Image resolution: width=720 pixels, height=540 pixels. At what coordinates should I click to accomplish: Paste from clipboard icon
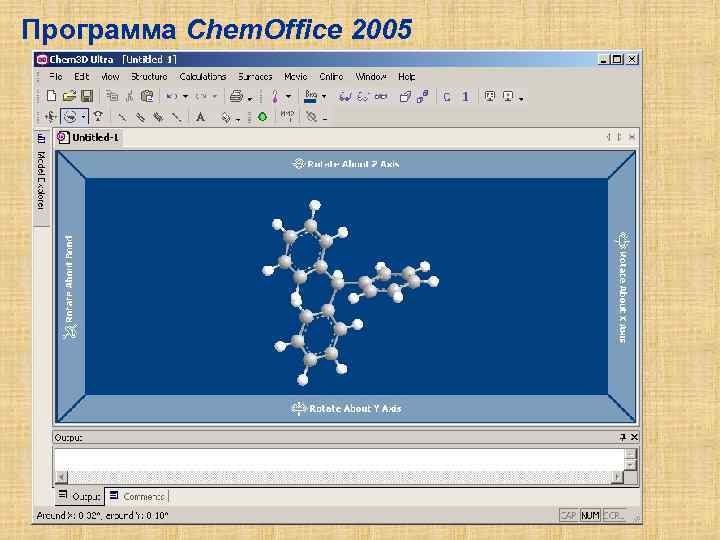pyautogui.click(x=147, y=96)
